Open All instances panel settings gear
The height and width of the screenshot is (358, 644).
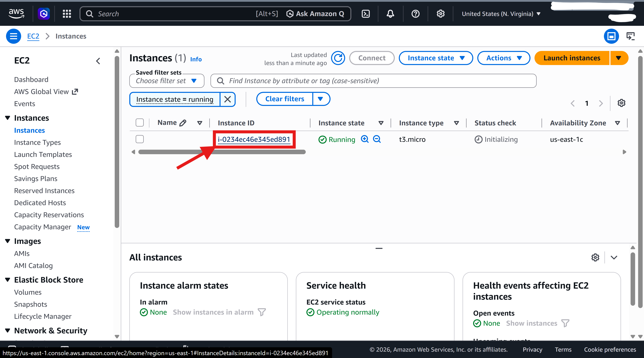595,257
